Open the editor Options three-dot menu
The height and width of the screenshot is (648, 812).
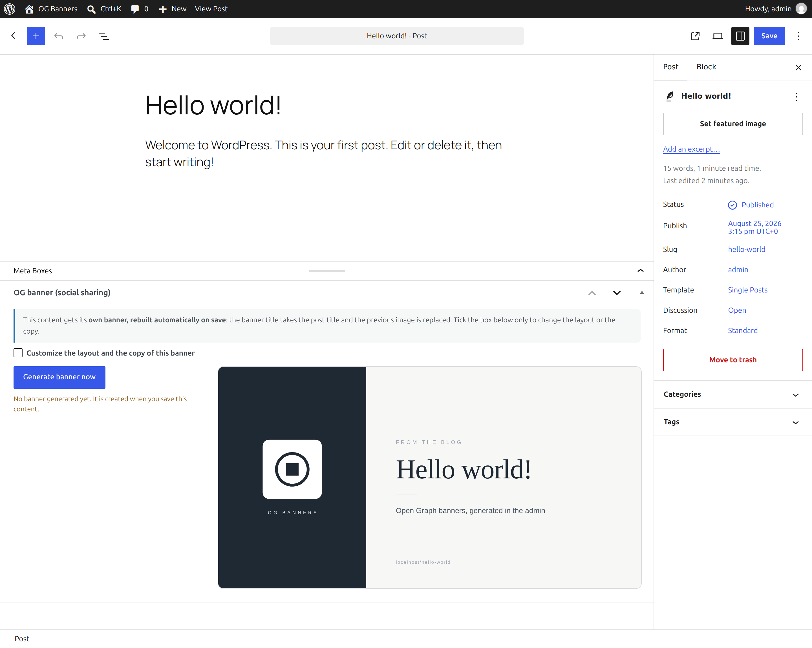(x=798, y=36)
